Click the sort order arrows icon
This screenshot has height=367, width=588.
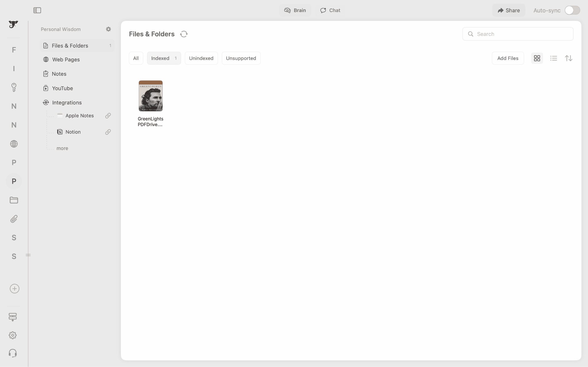568,58
